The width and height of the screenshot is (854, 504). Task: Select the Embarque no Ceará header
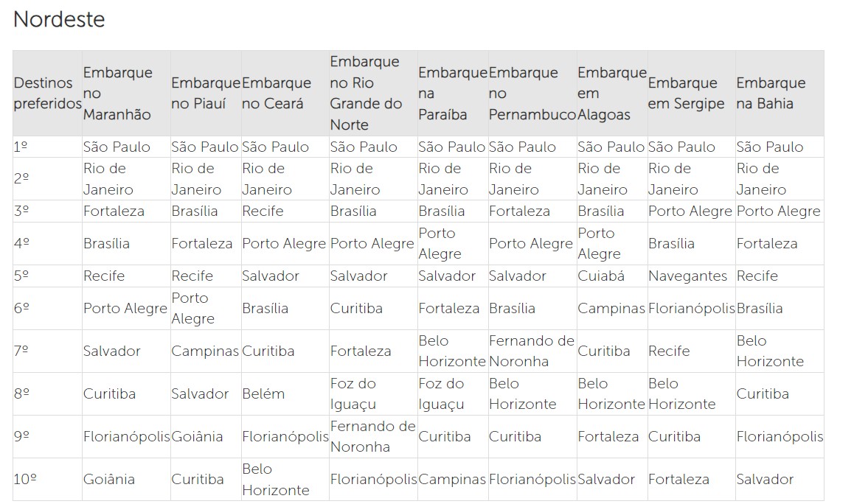click(285, 93)
